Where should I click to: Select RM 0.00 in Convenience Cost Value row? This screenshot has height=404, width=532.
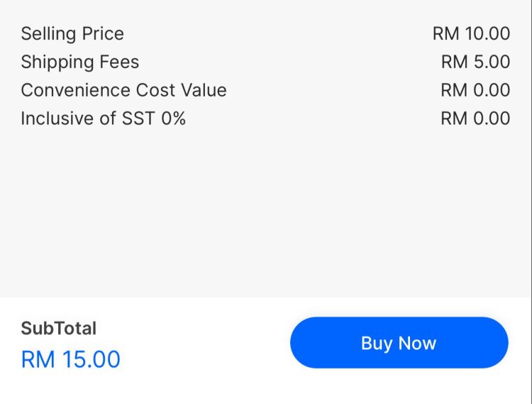(475, 90)
